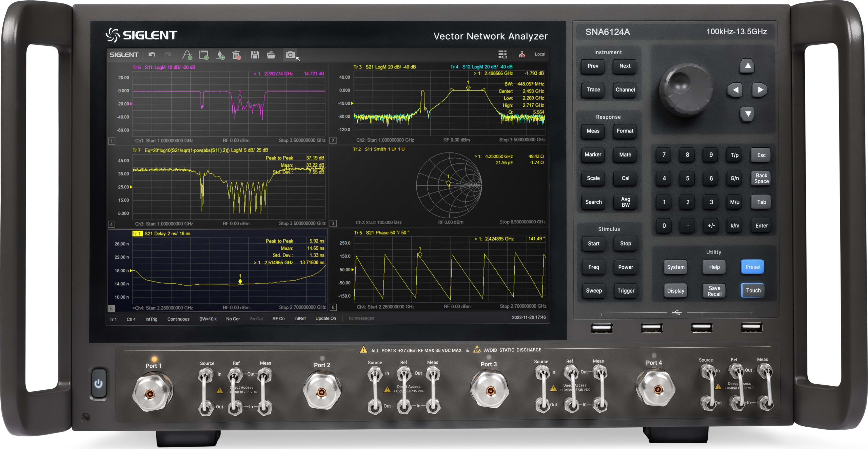Tap the Enter key on the keypad
Screen dimensions: 868x449
coord(762,226)
